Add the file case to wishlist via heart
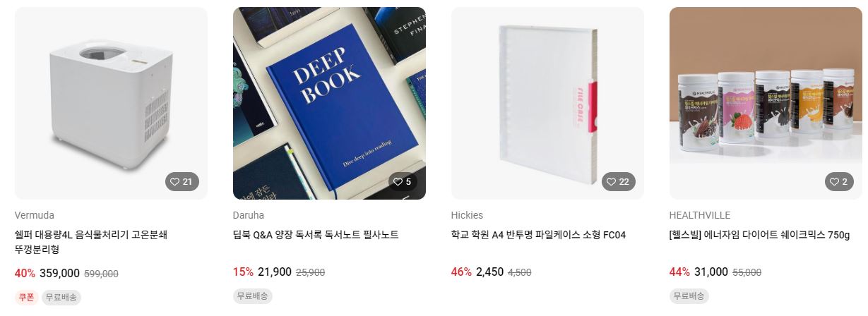 click(619, 182)
